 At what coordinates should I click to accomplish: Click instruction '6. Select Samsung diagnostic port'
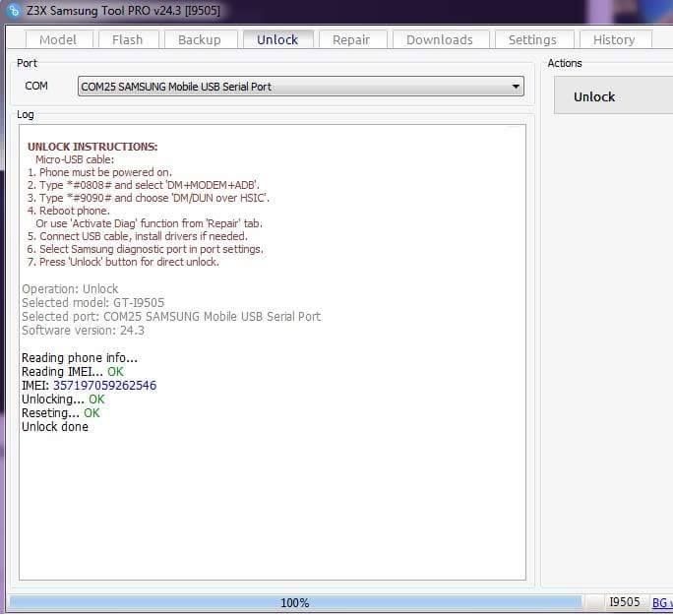coord(146,249)
